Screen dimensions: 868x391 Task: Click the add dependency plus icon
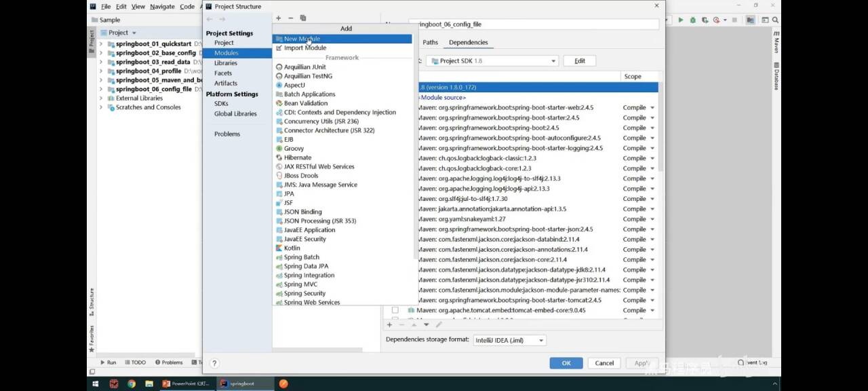(x=389, y=324)
